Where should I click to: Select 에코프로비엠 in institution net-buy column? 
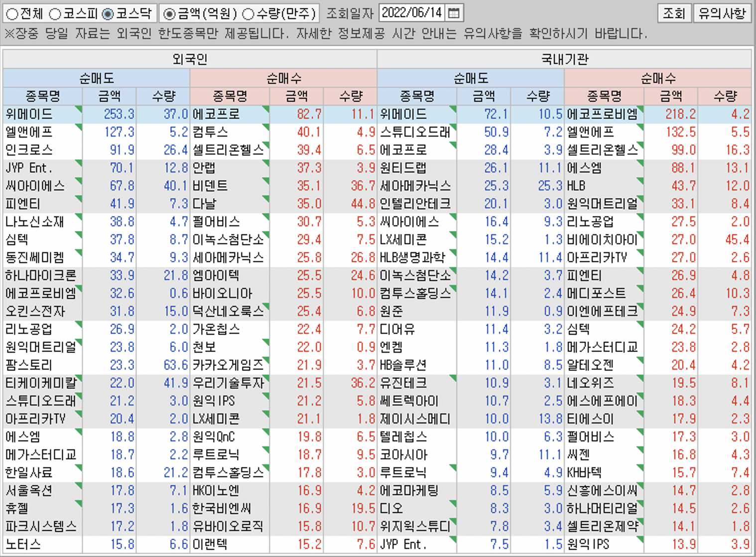click(603, 114)
